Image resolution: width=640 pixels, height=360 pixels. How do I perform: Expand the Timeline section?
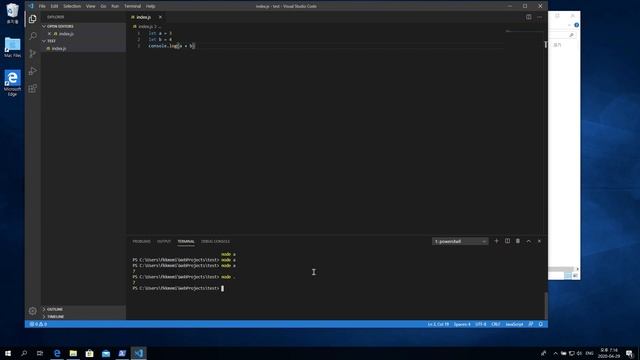point(84,316)
